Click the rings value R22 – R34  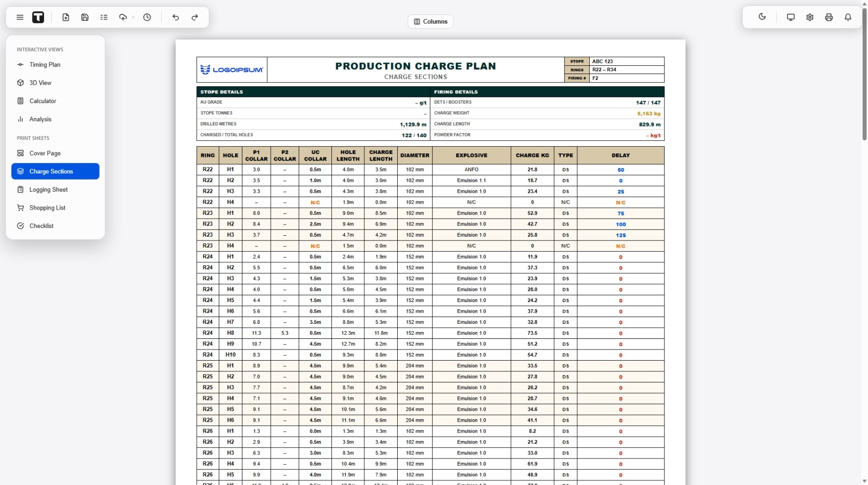(x=604, y=70)
